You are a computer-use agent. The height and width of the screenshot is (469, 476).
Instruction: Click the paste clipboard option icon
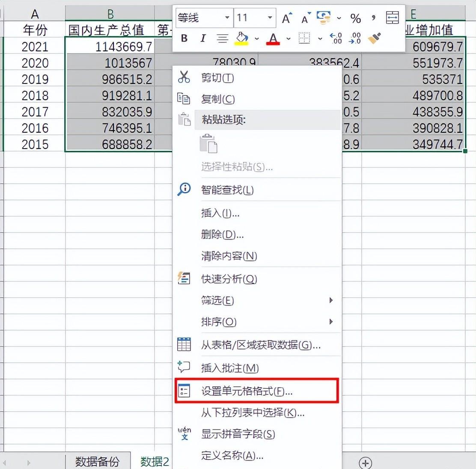click(x=208, y=143)
